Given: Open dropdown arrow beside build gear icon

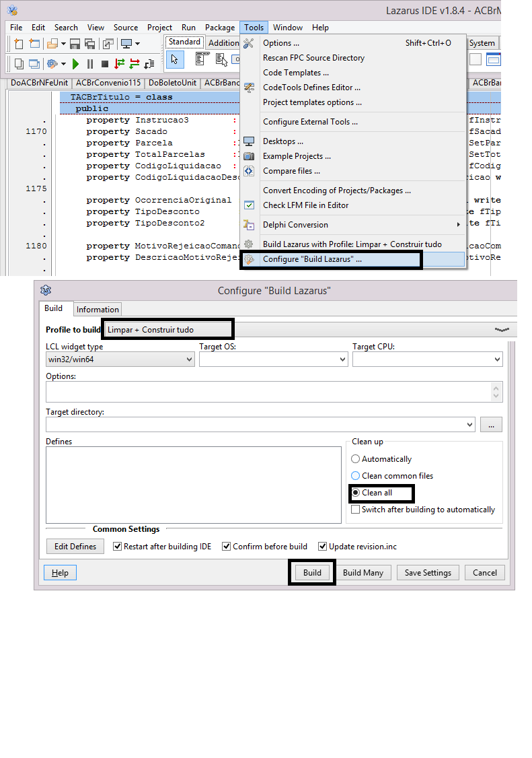Looking at the screenshot, I should (x=63, y=63).
